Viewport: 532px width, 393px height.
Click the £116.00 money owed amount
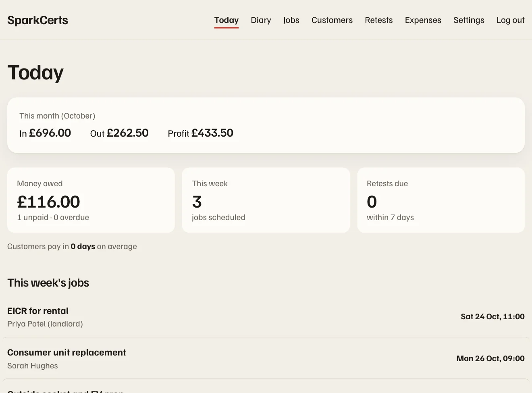(48, 202)
